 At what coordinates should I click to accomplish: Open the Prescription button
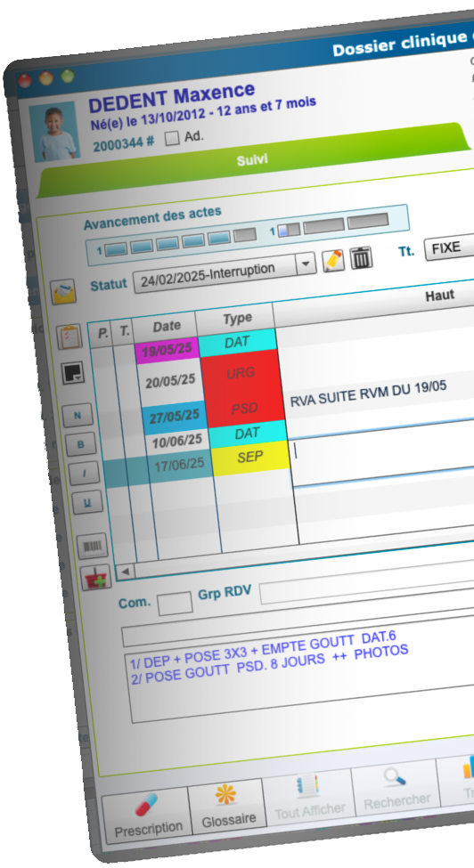coord(148,816)
